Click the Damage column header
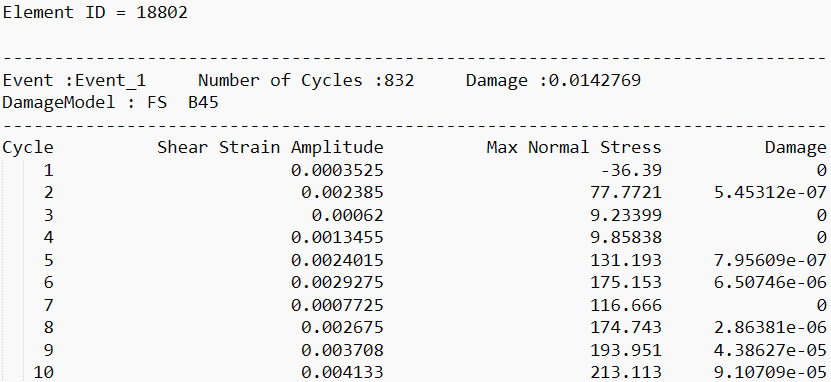Viewport: 831px width, 382px height. 795,148
